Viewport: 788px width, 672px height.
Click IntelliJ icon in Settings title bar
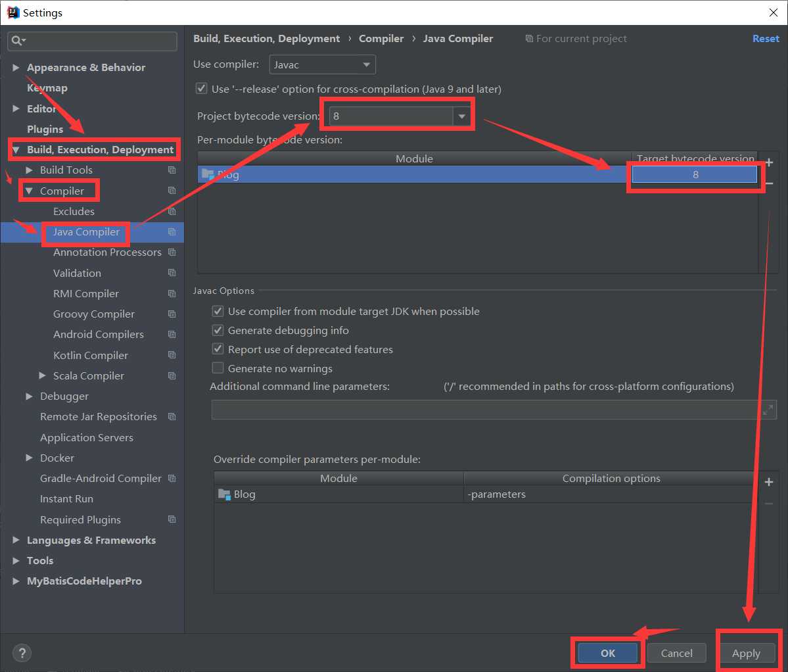(x=12, y=12)
